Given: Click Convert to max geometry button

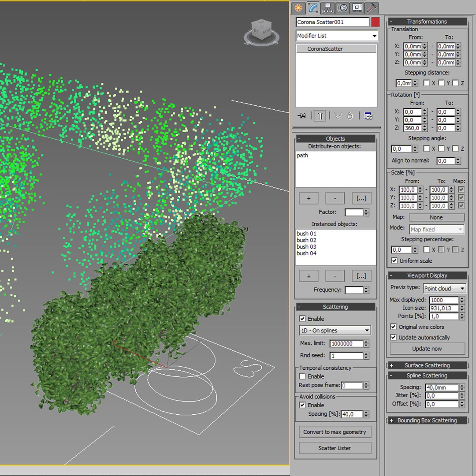Looking at the screenshot, I should click(335, 432).
